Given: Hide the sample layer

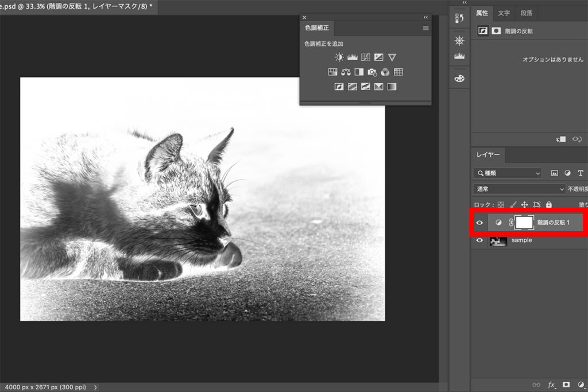Looking at the screenshot, I should point(479,240).
